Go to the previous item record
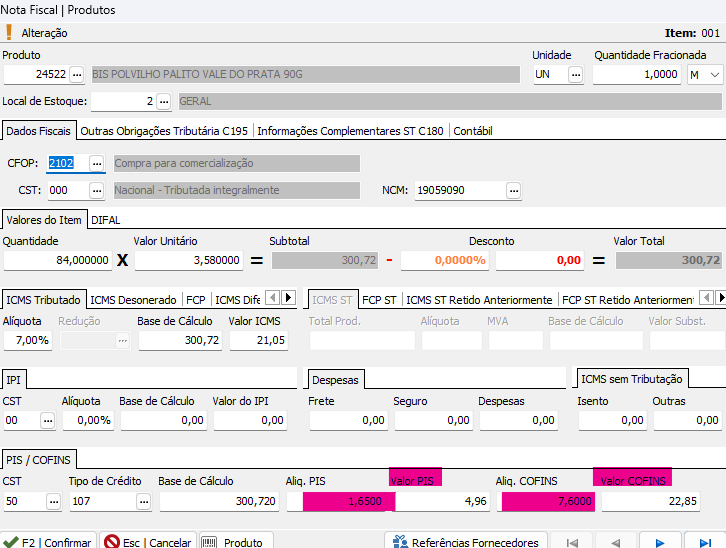 click(615, 542)
